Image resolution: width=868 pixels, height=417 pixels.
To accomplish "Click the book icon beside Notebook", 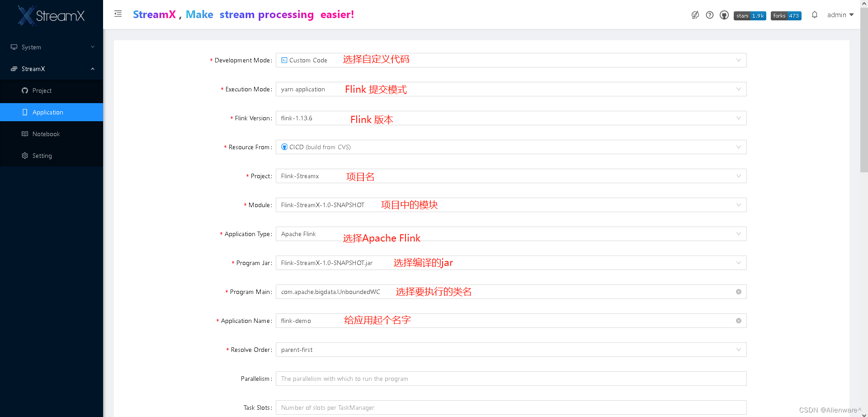I will (x=25, y=134).
